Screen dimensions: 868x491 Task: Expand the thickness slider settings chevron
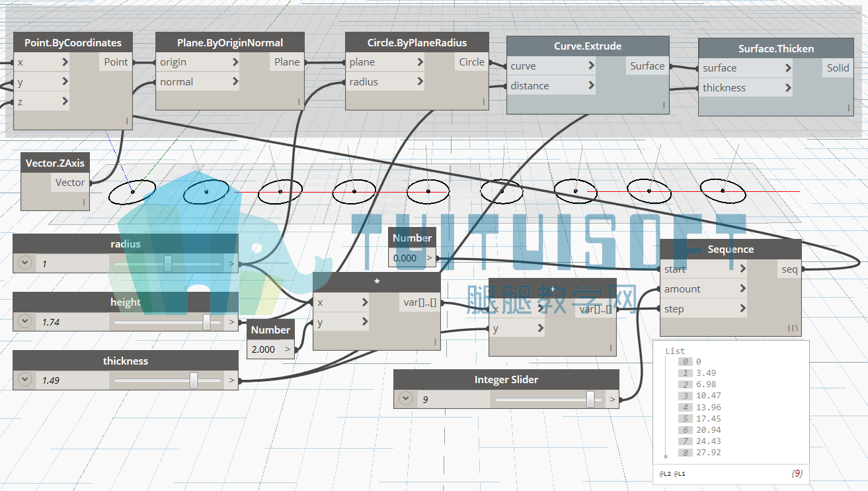pos(25,380)
